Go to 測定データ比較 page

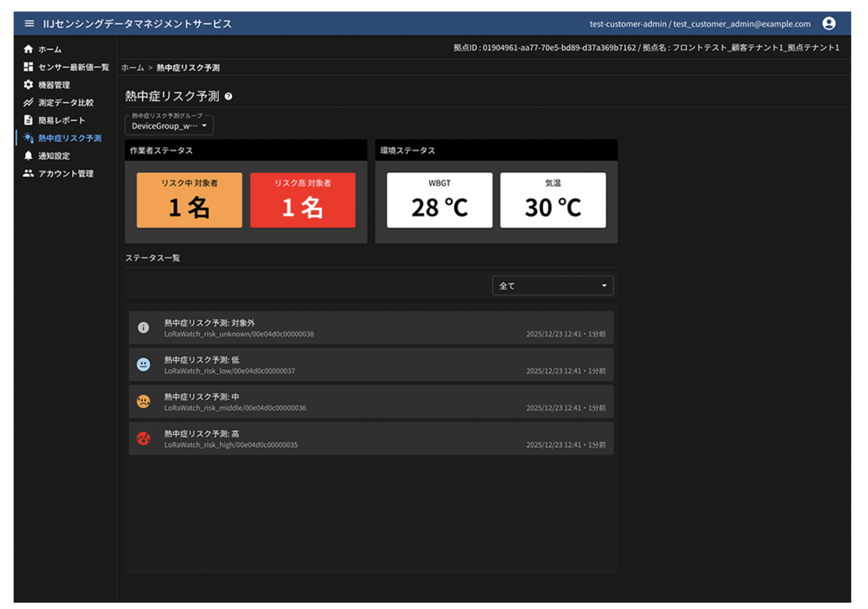(x=65, y=103)
